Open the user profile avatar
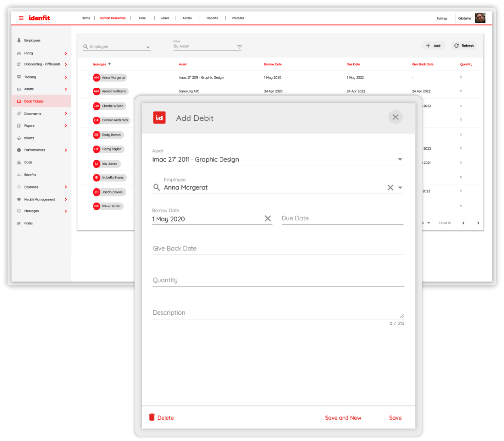This screenshot has width=504, height=441. 480,18
